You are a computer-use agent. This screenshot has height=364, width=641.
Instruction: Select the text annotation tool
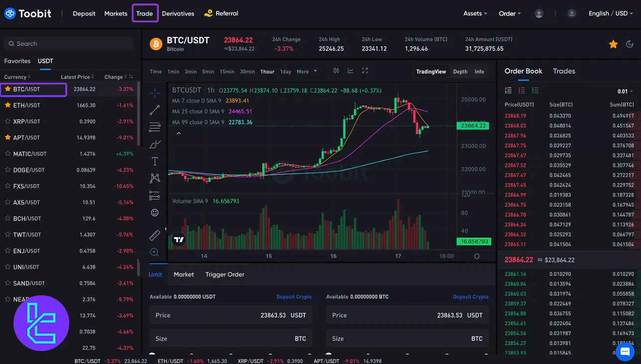coord(155,161)
